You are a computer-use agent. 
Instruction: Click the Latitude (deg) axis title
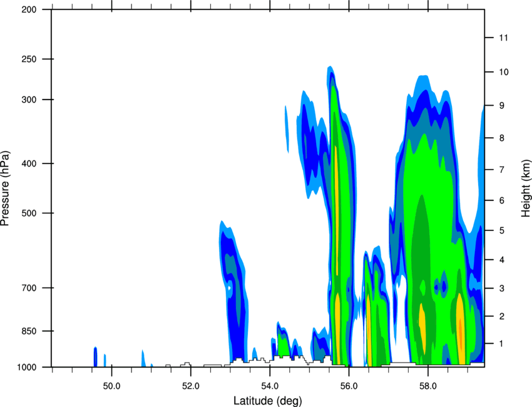[267, 401]
